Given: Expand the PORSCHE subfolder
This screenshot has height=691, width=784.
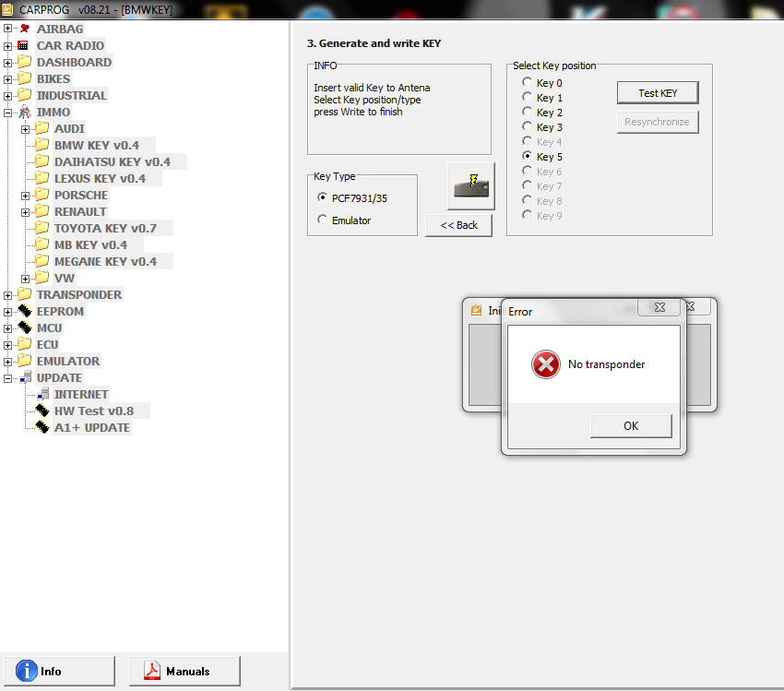Looking at the screenshot, I should click(25, 196).
